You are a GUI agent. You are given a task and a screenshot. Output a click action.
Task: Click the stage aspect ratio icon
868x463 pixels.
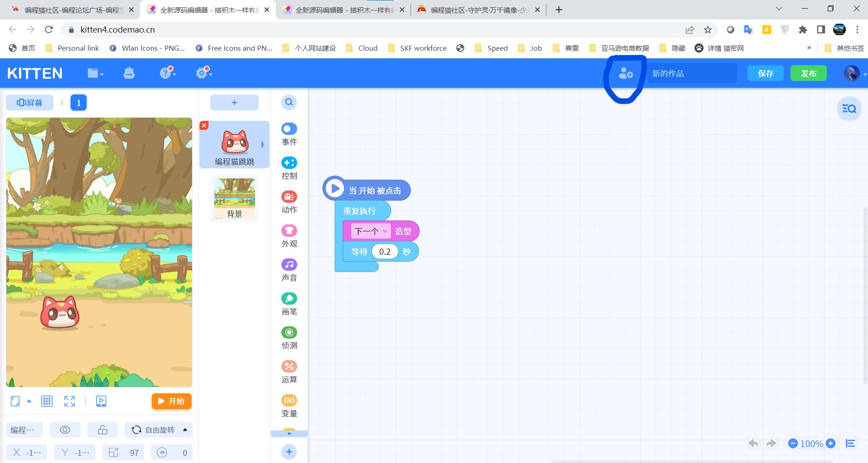15,401
